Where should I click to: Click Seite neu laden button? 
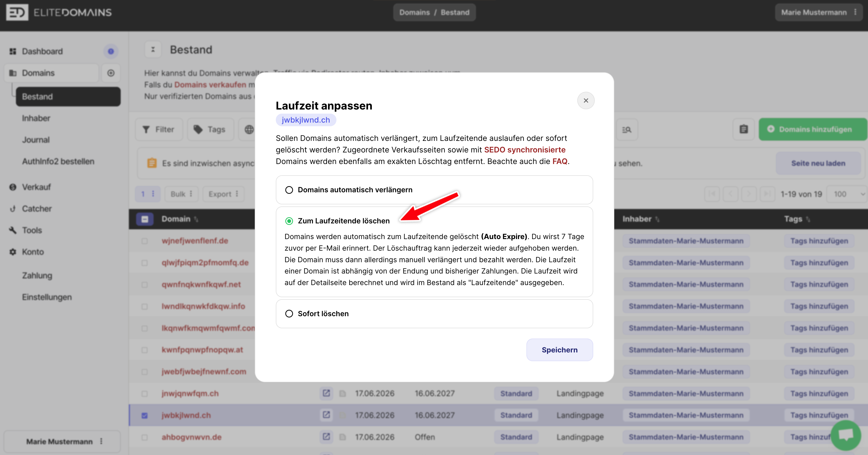(x=818, y=163)
